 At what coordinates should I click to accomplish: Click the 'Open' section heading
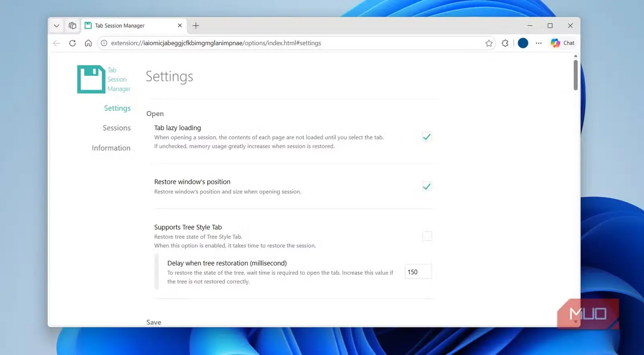coord(155,114)
